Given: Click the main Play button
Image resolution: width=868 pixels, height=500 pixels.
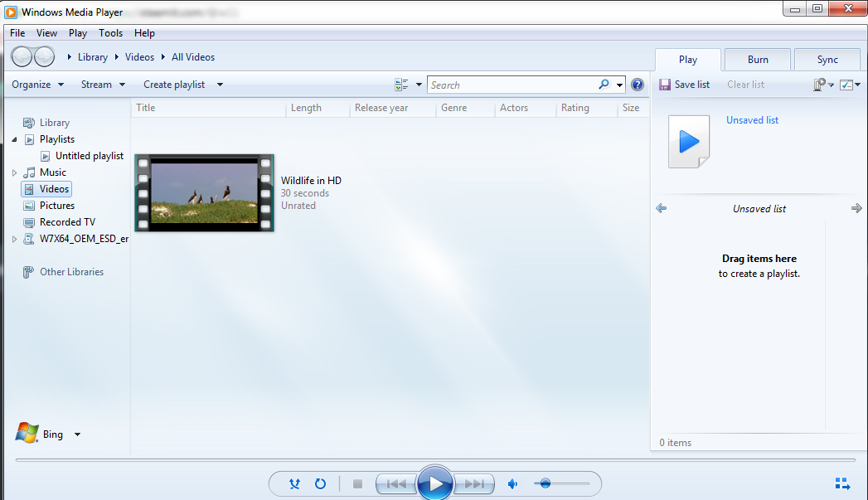Looking at the screenshot, I should [435, 483].
